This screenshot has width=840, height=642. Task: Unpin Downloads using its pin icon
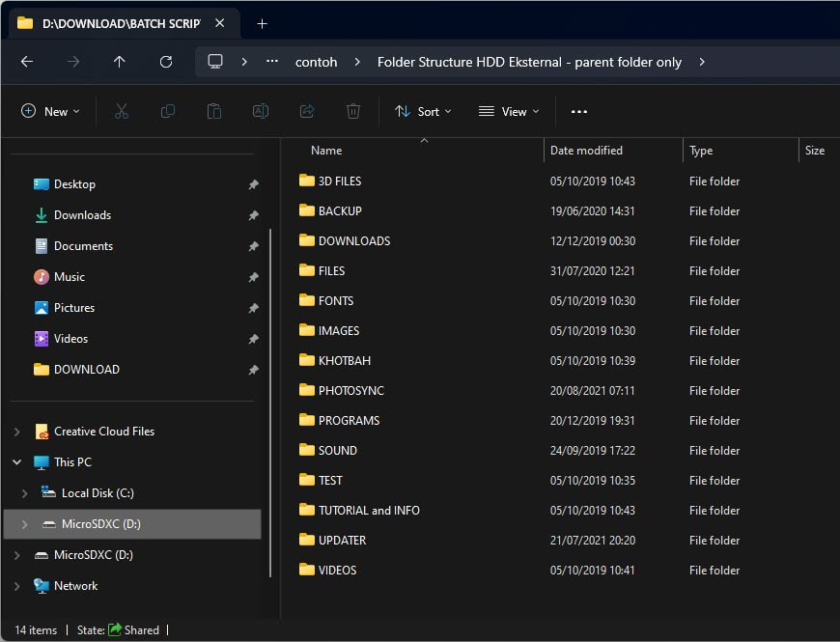[253, 216]
